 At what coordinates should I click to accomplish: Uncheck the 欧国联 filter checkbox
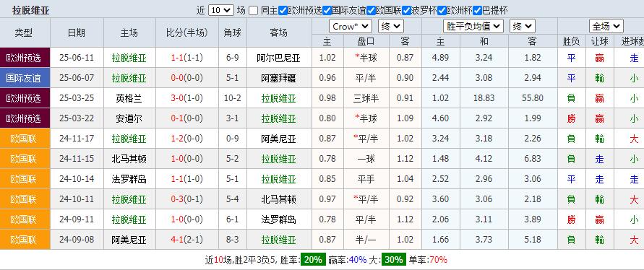[x=371, y=10]
